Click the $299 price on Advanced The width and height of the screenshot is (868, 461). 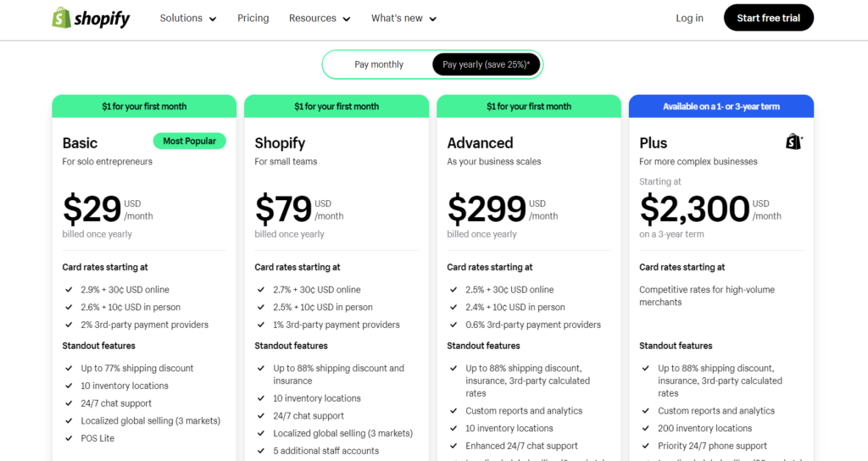pos(487,208)
